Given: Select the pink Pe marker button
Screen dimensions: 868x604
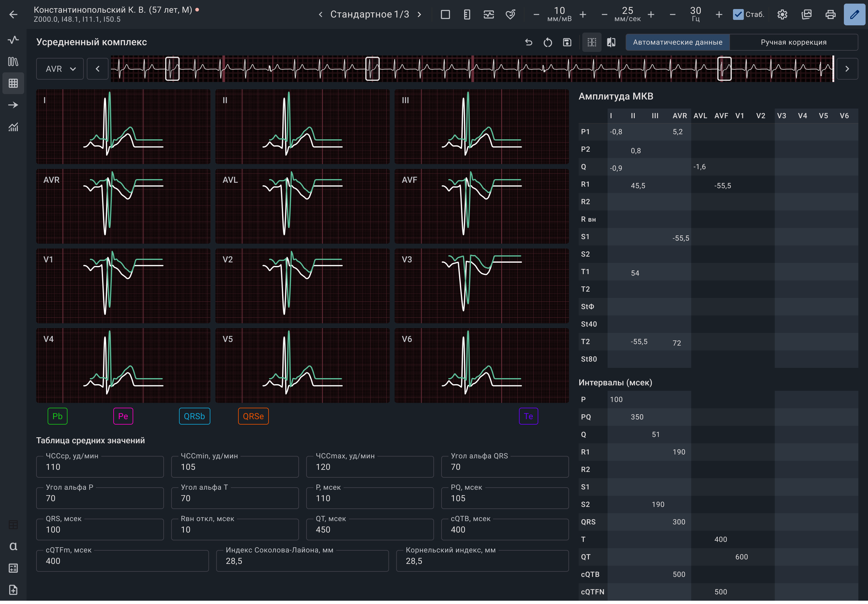Looking at the screenshot, I should point(123,416).
